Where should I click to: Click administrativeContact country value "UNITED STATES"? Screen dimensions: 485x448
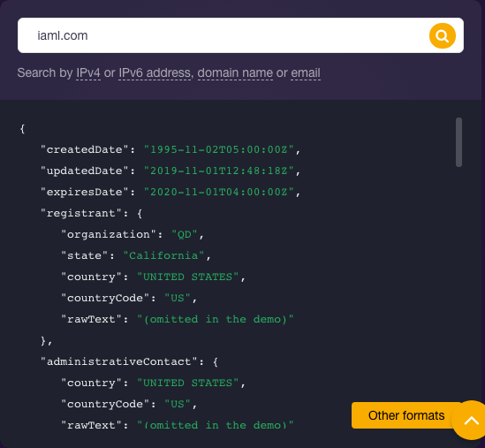coord(188,383)
